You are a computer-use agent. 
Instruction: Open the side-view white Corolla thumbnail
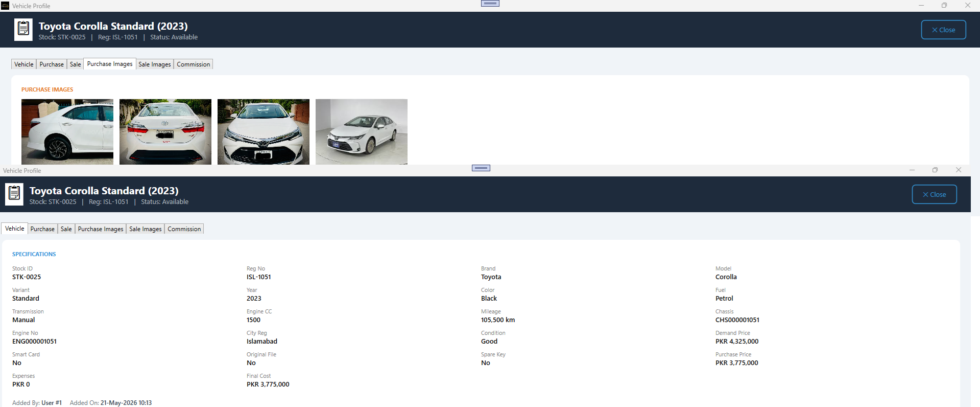tap(67, 132)
